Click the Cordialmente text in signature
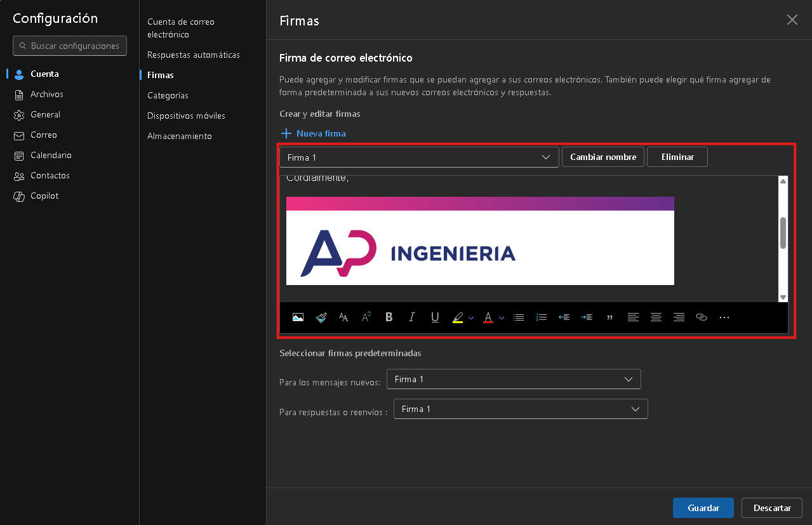Image resolution: width=812 pixels, height=525 pixels. pos(317,178)
